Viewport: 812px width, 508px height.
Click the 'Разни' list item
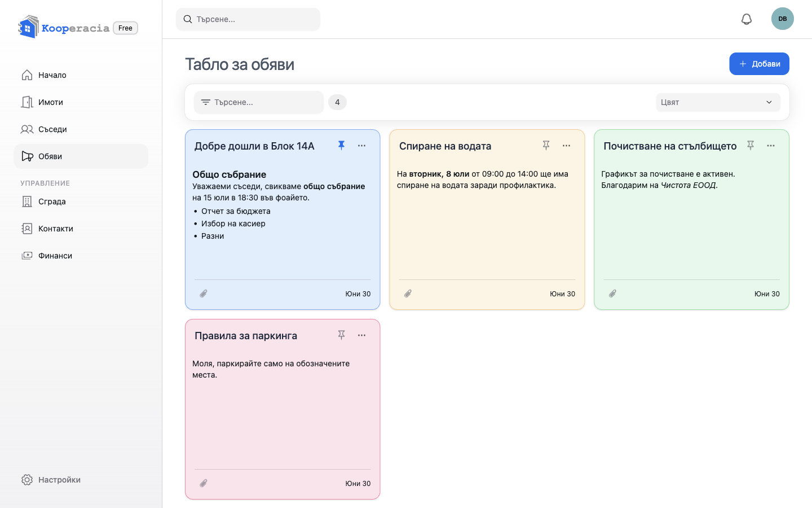tap(213, 236)
